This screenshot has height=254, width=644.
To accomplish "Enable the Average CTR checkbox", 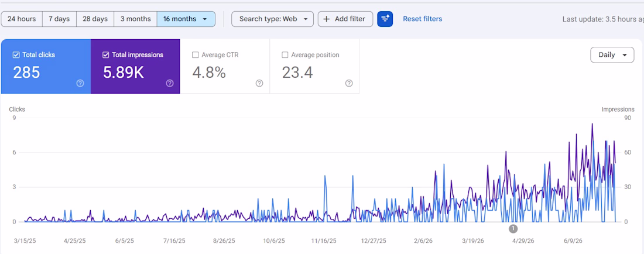I will tap(196, 54).
